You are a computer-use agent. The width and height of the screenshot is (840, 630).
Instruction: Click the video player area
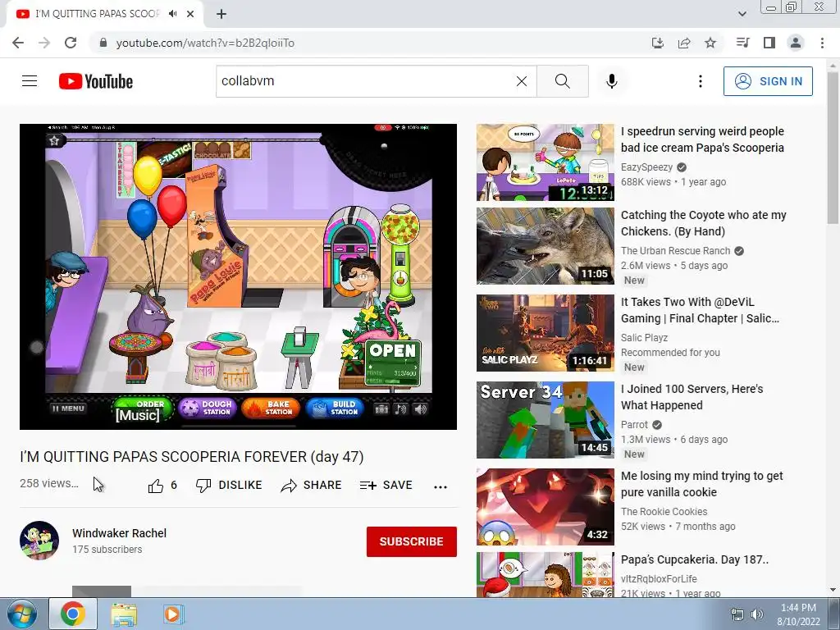239,276
